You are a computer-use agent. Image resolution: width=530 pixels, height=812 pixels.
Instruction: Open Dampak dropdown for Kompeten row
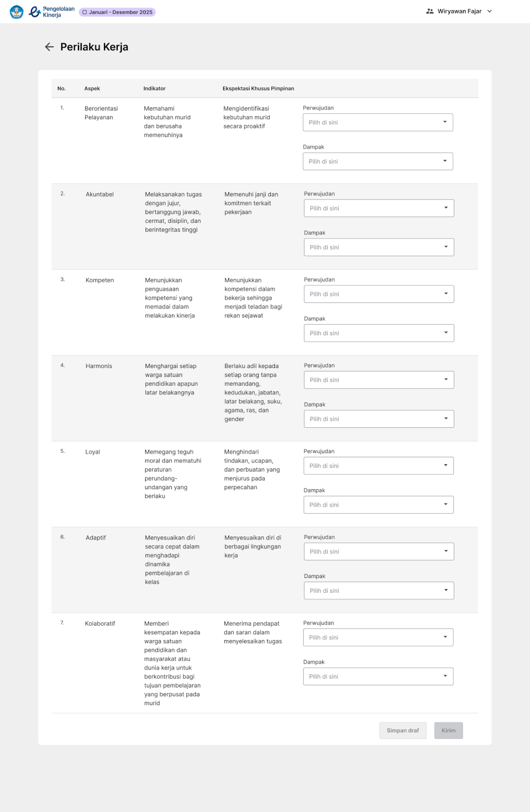coord(379,333)
